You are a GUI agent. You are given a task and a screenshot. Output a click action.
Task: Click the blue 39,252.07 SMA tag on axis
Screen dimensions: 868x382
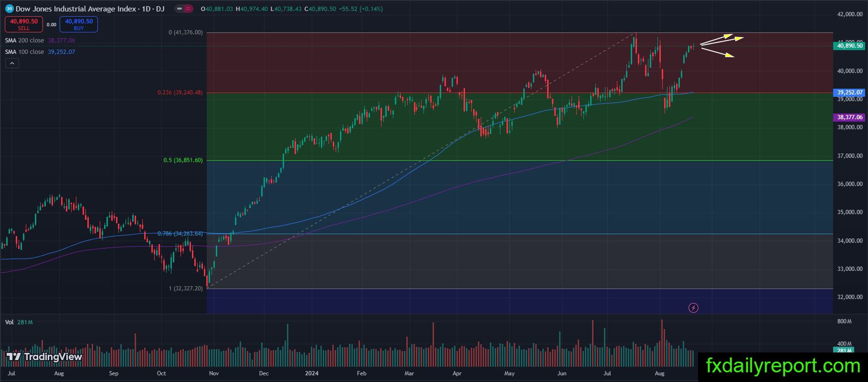click(850, 93)
